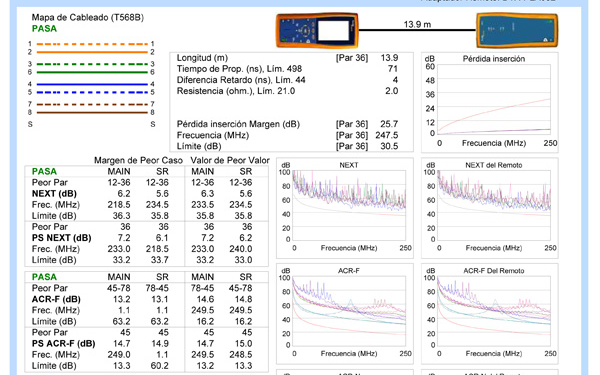Click the orange pair 1 dashed wire
The height and width of the screenshot is (375, 600).
pos(92,44)
